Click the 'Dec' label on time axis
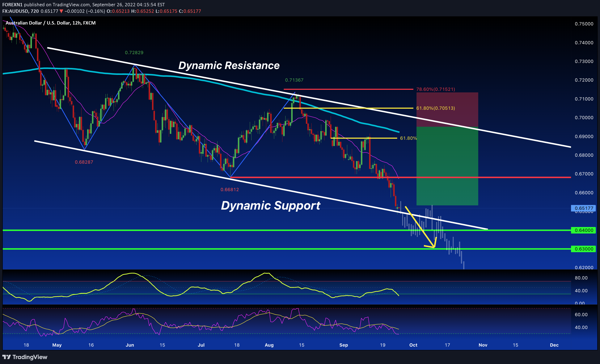600x364 pixels. (554, 345)
